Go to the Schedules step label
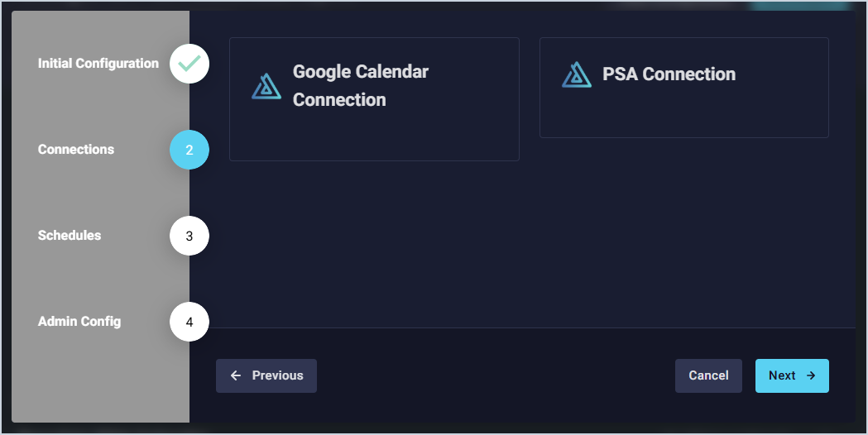 tap(70, 236)
